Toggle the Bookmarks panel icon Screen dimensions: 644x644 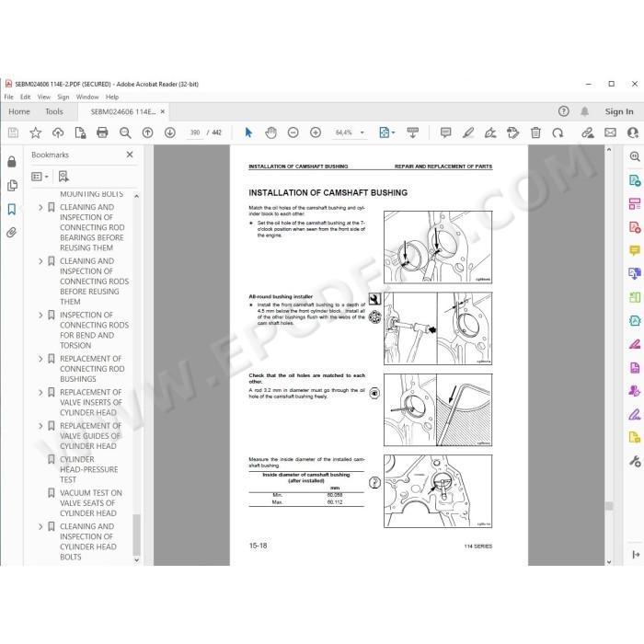[x=12, y=209]
